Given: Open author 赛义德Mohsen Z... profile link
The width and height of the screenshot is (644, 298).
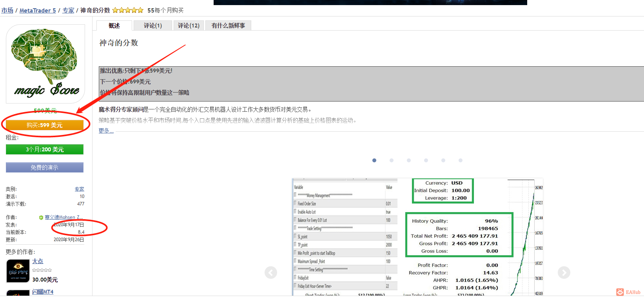Looking at the screenshot, I should coord(64,217).
